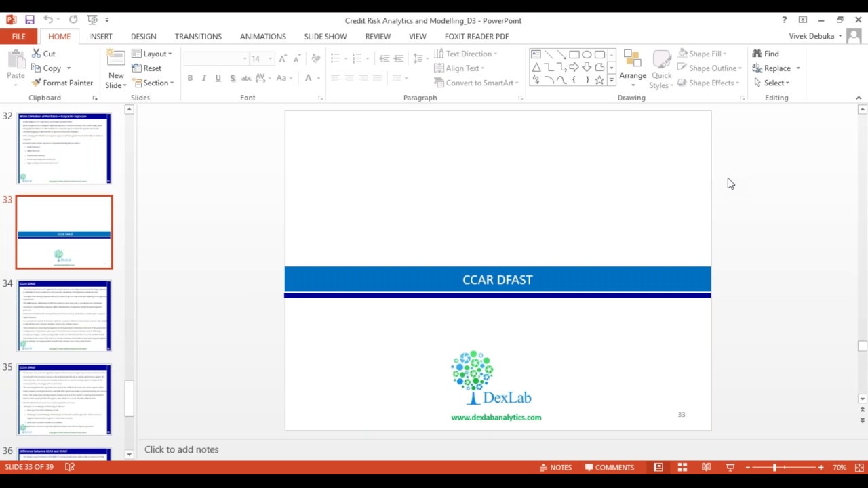Toggle justify text alignment
Viewport: 868px width, 488px height.
378,78
